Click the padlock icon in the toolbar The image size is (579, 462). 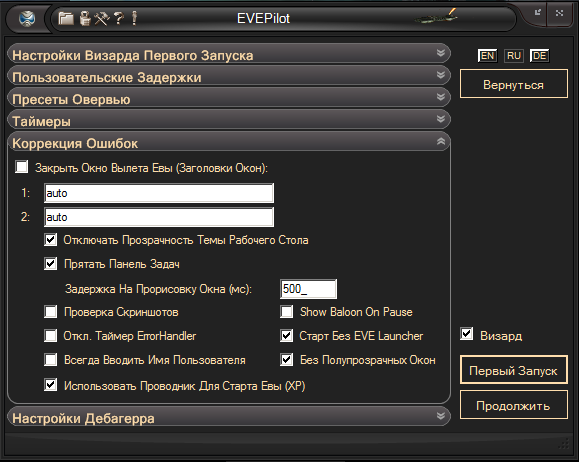[85, 18]
